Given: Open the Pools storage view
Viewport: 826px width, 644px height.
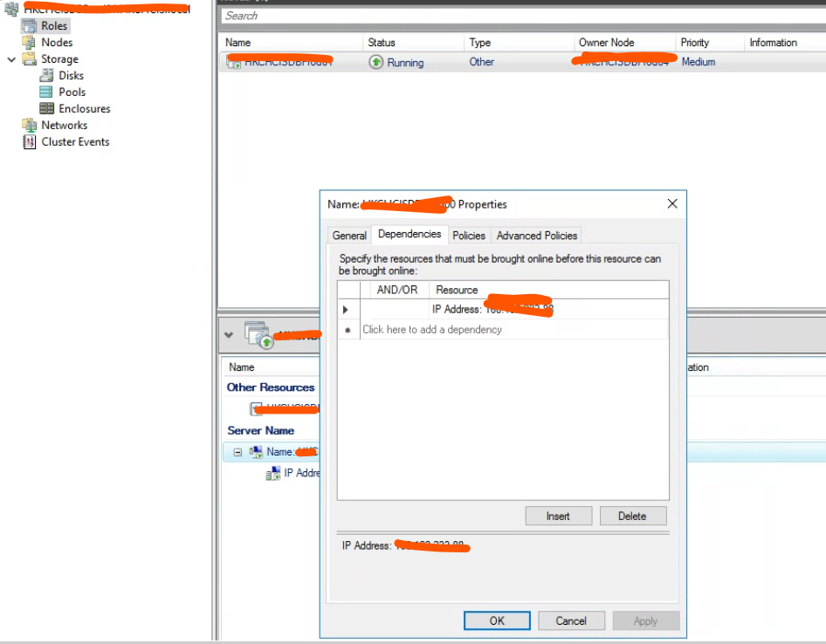Looking at the screenshot, I should tap(46, 92).
